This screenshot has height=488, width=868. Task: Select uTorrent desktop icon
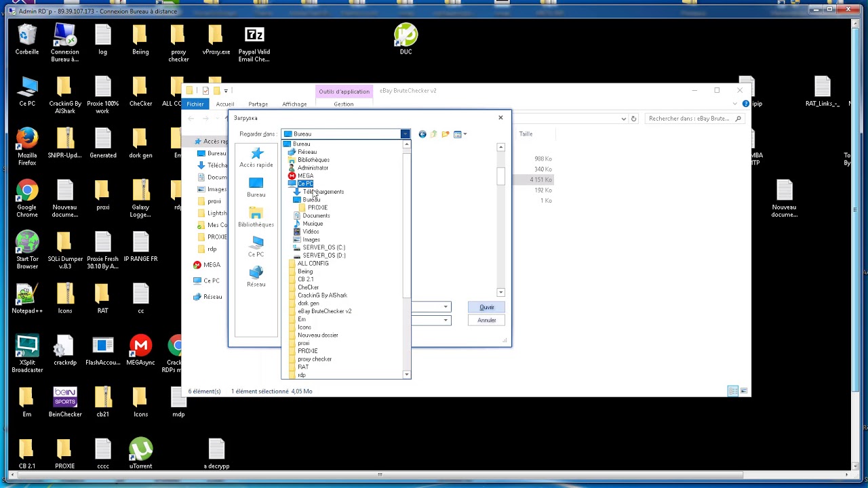tap(140, 454)
